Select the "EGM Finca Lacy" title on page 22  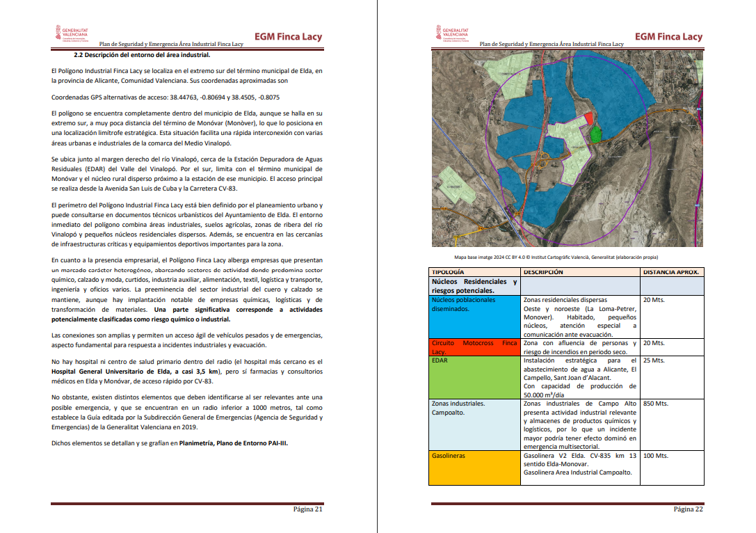click(668, 37)
